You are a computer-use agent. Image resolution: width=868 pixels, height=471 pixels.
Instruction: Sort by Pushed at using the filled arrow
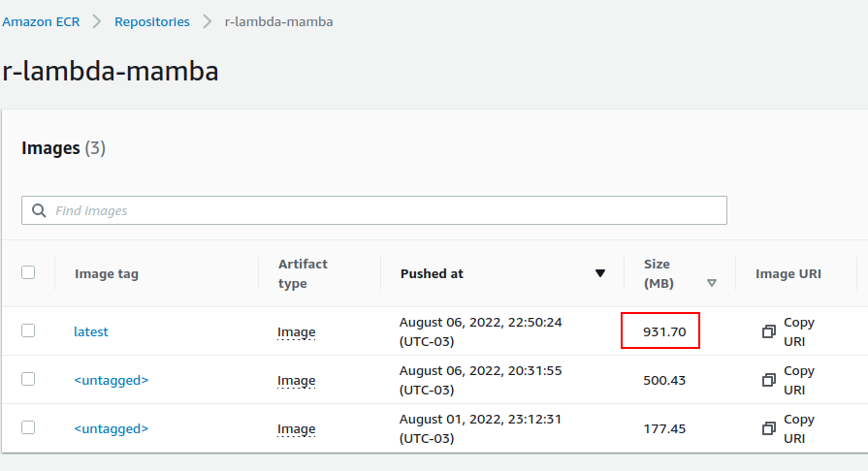click(600, 273)
